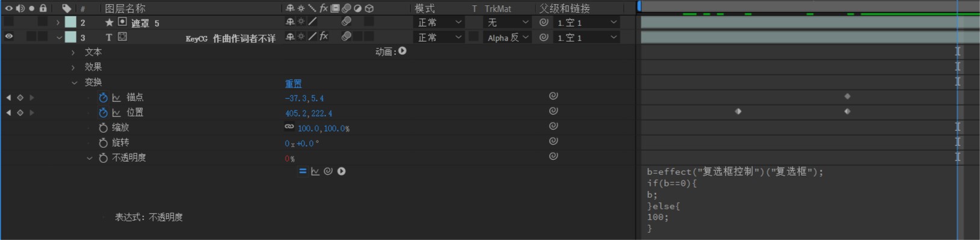Enable visibility for layer 2 遮罩 5
Screen dimensions: 980x240
(9, 22)
